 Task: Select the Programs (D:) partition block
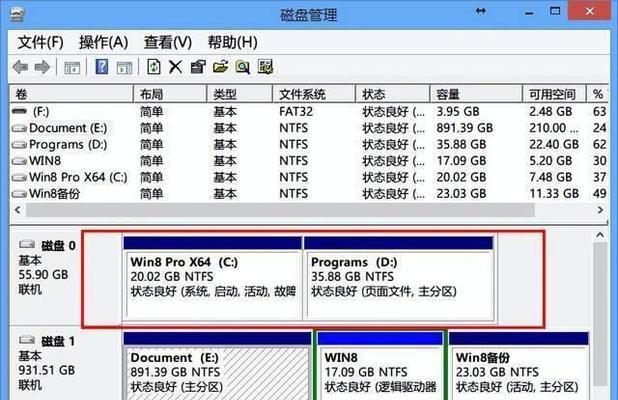[x=398, y=279]
